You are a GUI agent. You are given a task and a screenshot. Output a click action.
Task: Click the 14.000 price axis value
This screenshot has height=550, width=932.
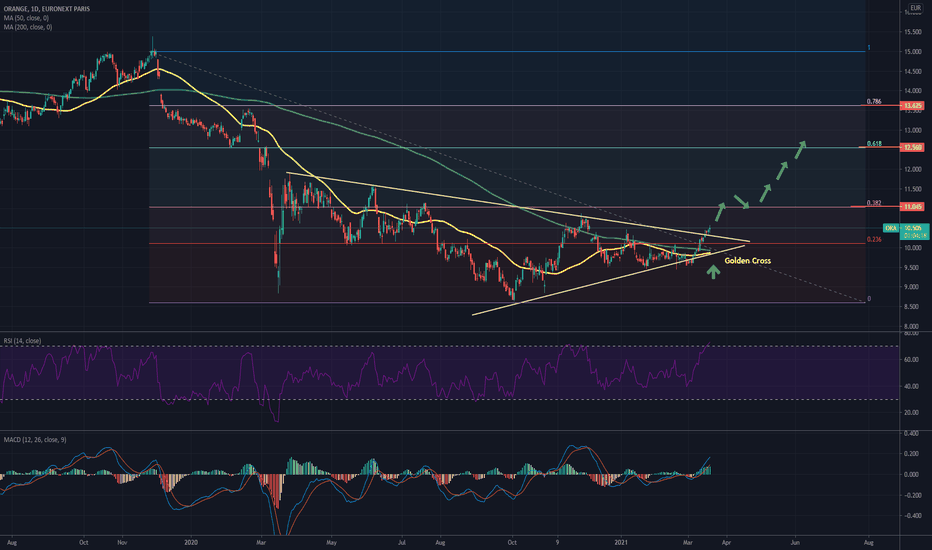[x=913, y=91]
